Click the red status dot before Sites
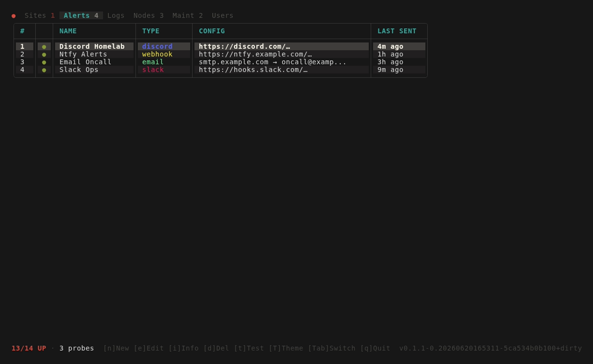593x364 pixels. (14, 16)
